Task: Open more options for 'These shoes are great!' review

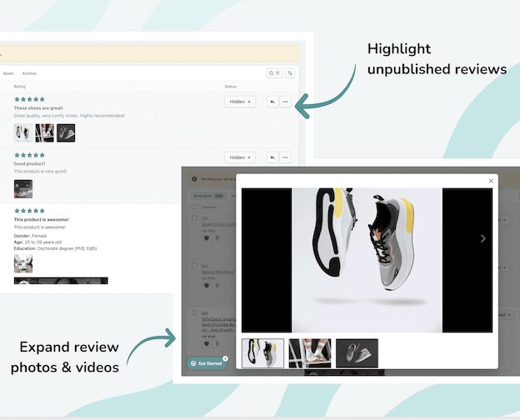Action: tap(286, 102)
